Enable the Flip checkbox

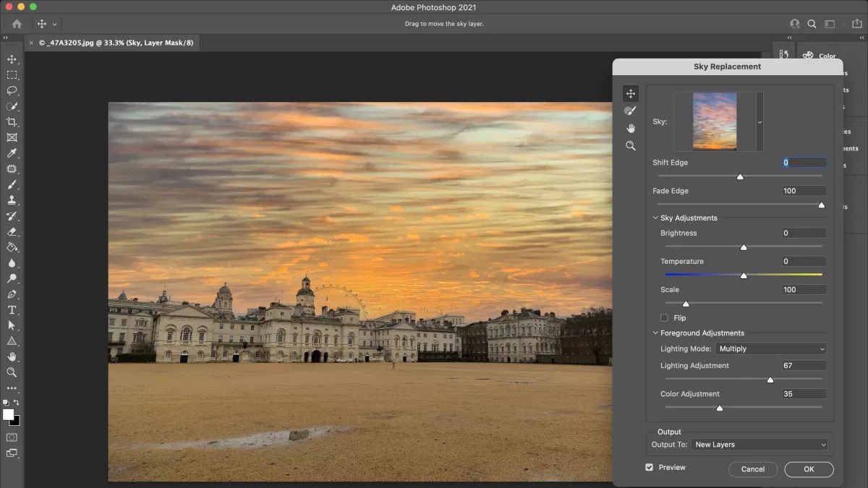664,318
